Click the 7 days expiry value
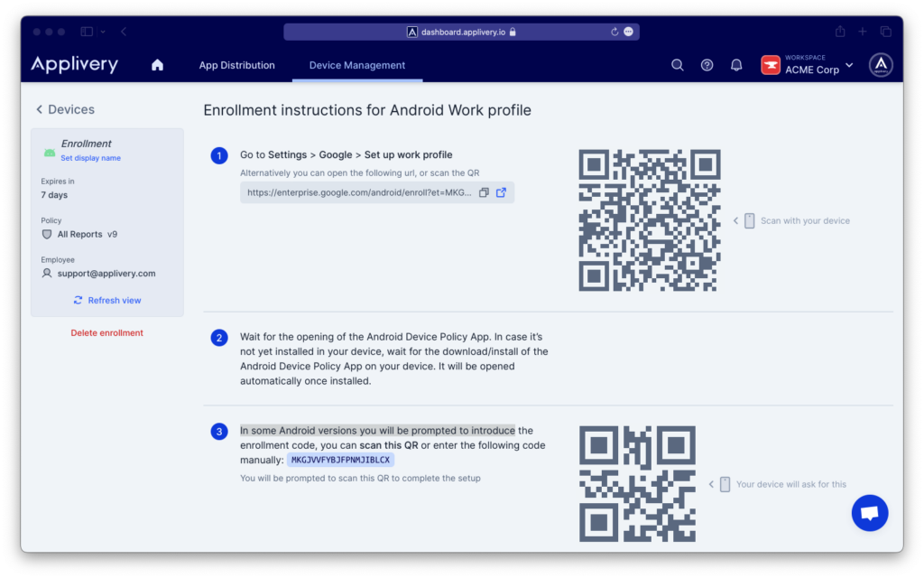The image size is (924, 578). [54, 195]
